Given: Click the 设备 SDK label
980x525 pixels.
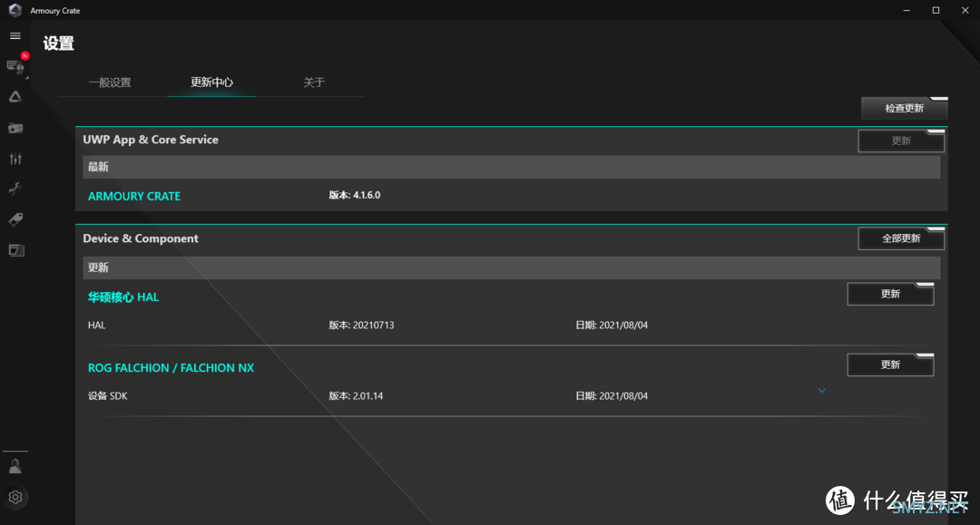Looking at the screenshot, I should pos(107,395).
